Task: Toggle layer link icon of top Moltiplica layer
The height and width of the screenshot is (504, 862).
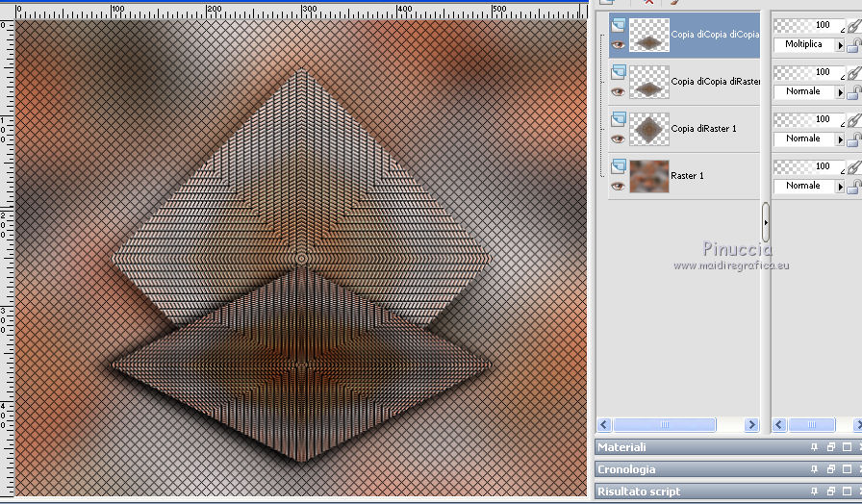Action: 853,25
